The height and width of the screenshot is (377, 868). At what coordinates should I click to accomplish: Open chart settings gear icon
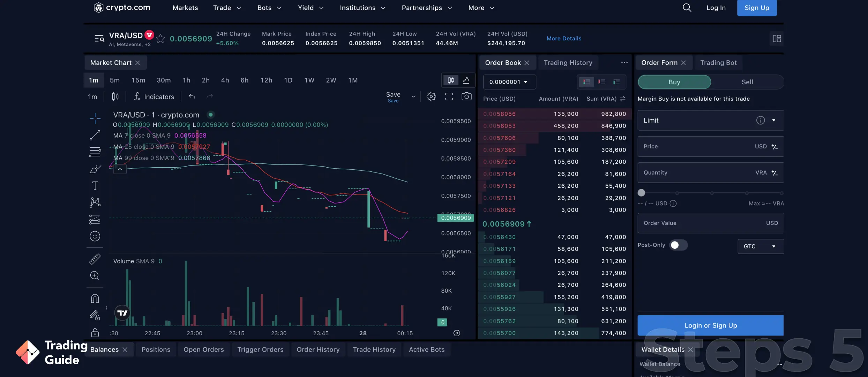(x=431, y=97)
